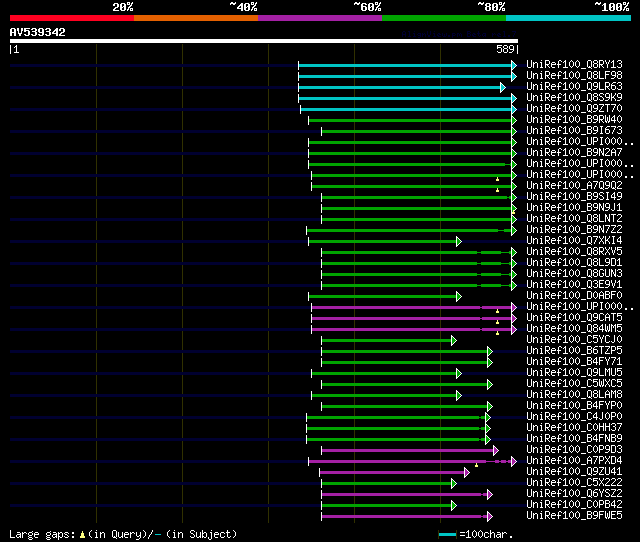Click the AV539342 query name
Viewport: 640px width, 542px height.
click(38, 32)
